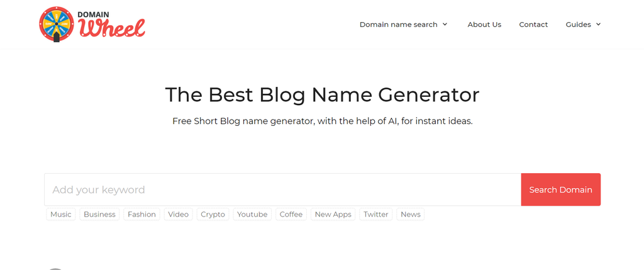Screen dimensions: 644x270
Task: Select the Music keyword suggestion
Action: (61, 215)
